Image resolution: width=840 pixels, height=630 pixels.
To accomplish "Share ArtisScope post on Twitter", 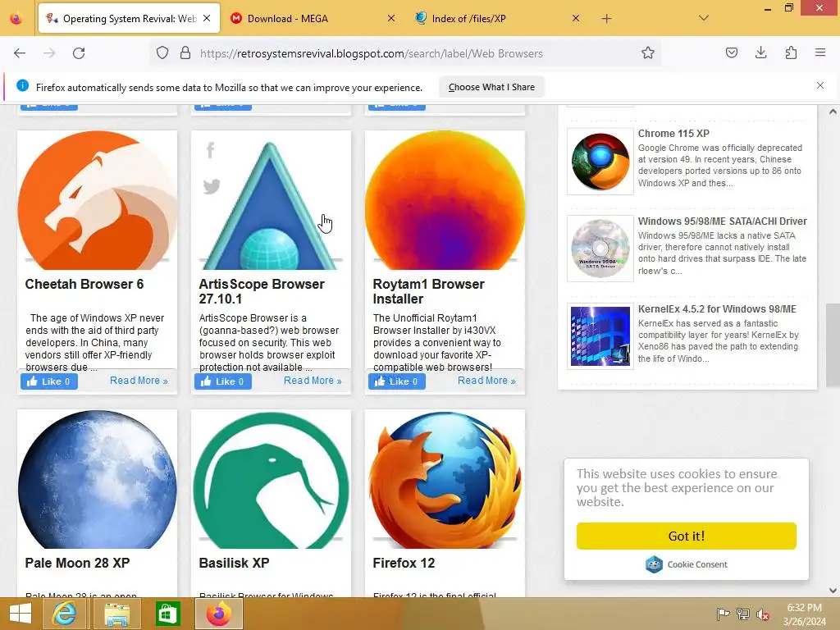I will pyautogui.click(x=212, y=186).
